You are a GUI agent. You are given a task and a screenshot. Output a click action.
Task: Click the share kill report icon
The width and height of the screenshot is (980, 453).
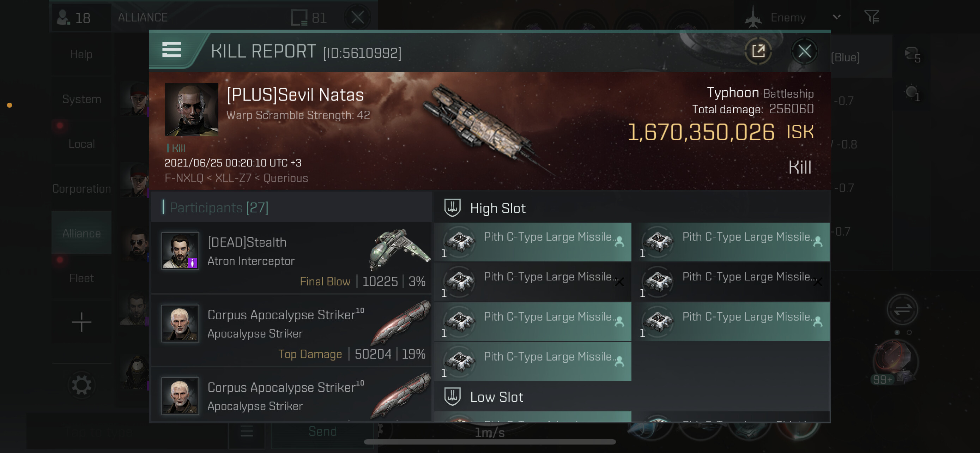coord(758,51)
